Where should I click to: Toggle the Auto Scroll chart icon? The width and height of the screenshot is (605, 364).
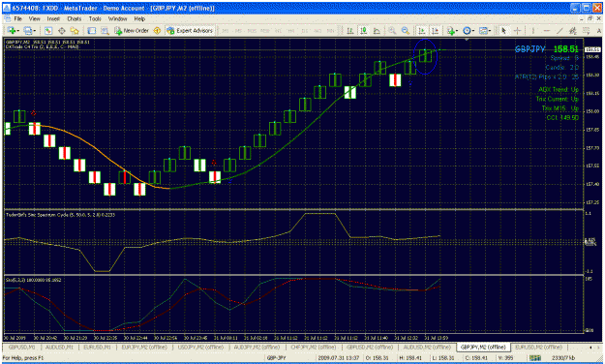coord(422,30)
